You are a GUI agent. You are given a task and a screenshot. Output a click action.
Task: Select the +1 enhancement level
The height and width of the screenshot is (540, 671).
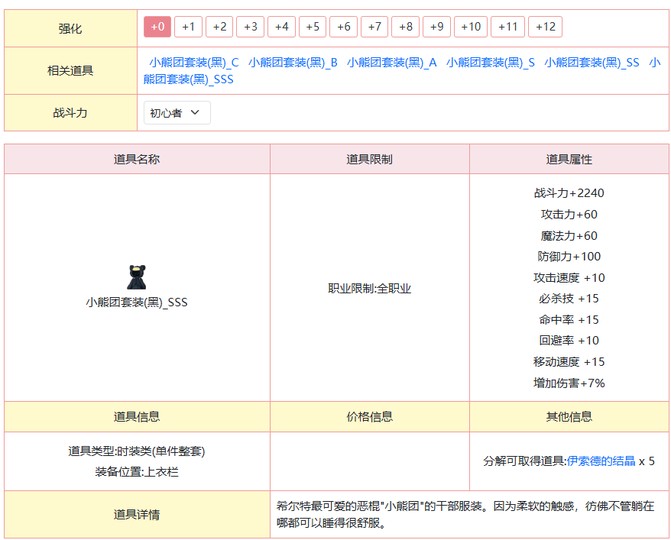189,27
